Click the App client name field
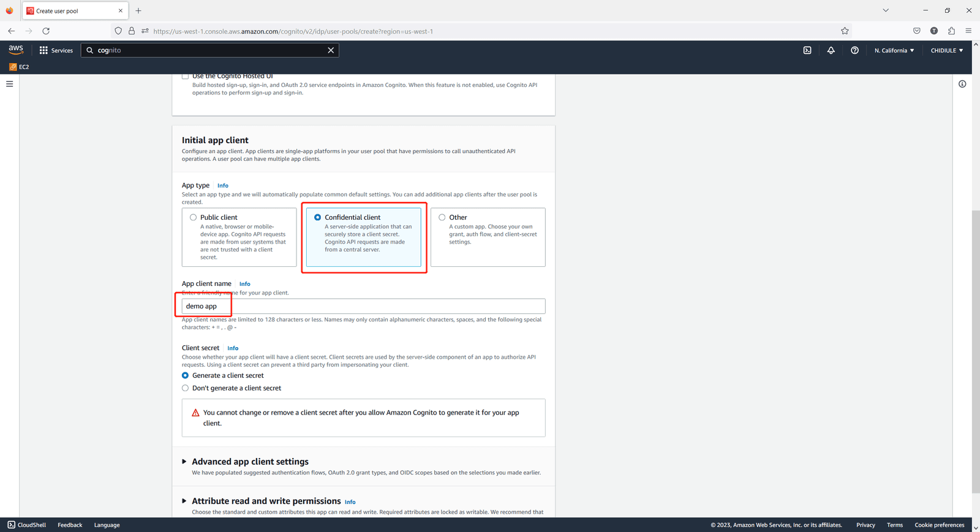Image resolution: width=980 pixels, height=532 pixels. (x=363, y=306)
